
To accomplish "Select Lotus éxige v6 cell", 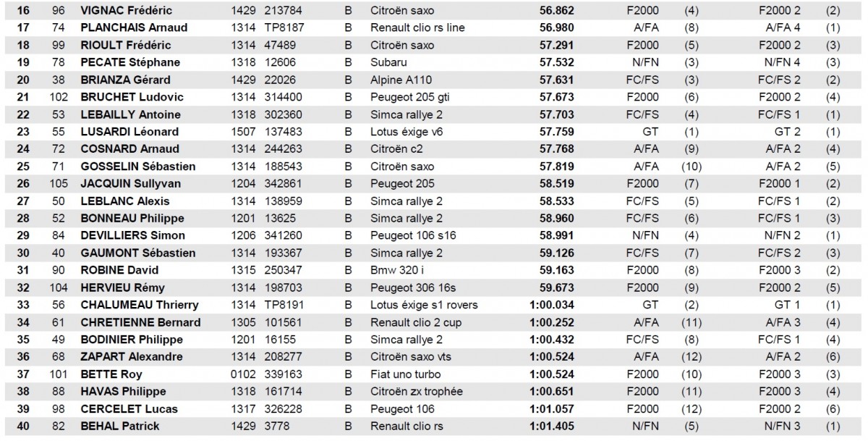I will pos(405,132).
